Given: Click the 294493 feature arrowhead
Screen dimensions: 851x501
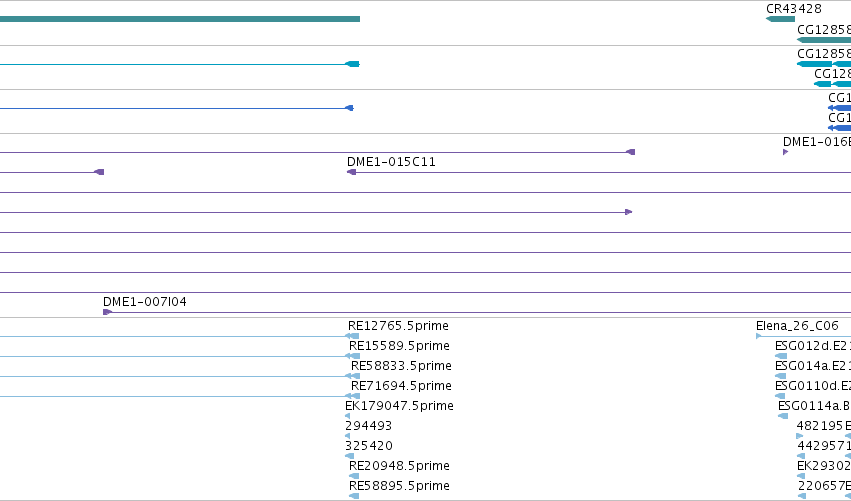Looking at the screenshot, I should pyautogui.click(x=347, y=436).
